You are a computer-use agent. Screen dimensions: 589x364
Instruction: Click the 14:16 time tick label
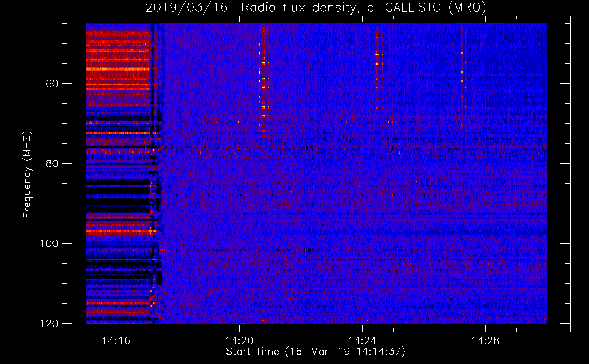(116, 341)
